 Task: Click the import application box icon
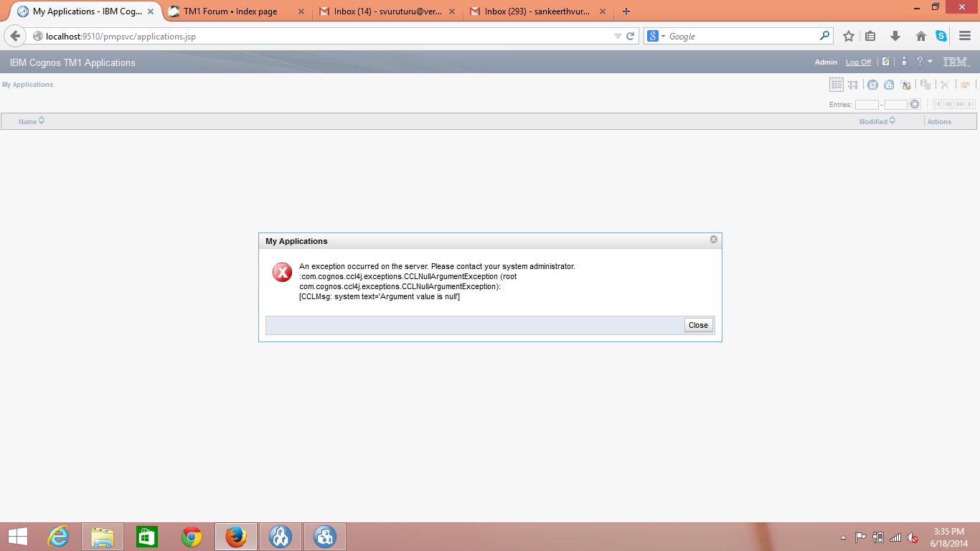[x=906, y=85]
